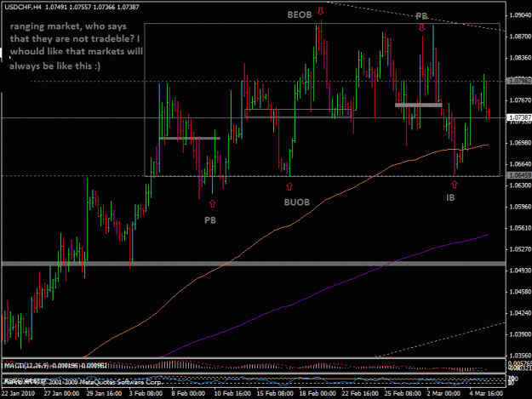The height and width of the screenshot is (399, 532).
Task: Click price scale value 1.04240
Action: click(520, 313)
